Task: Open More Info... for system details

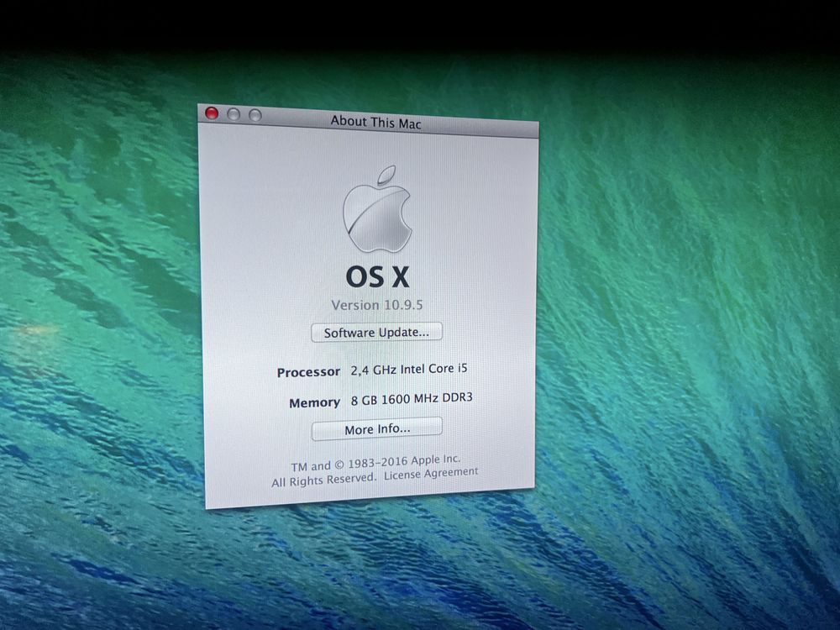Action: coord(377,429)
